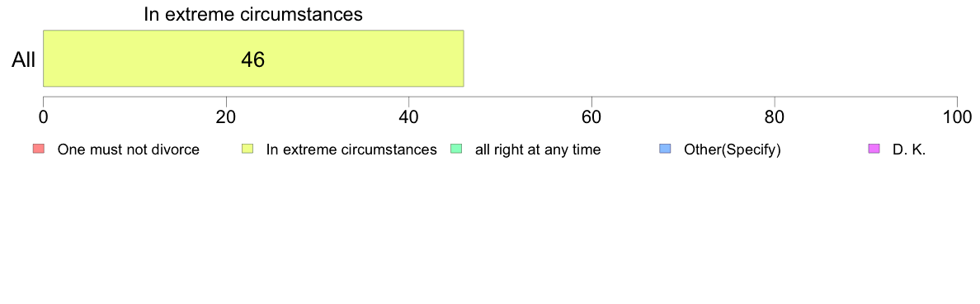Select the One must not divorce legend label
This screenshot has width=980, height=304.
click(x=128, y=150)
